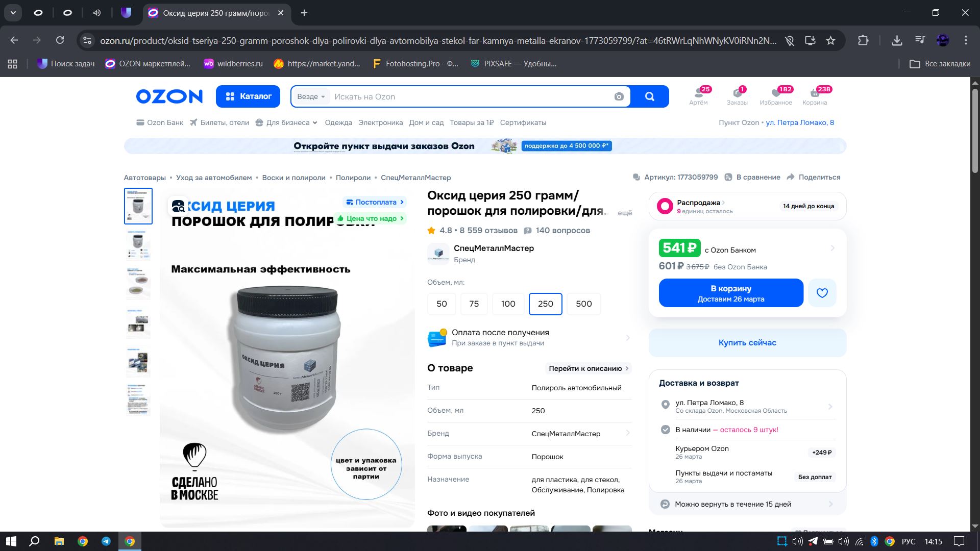
Task: Click Поделиться share icon
Action: [791, 177]
